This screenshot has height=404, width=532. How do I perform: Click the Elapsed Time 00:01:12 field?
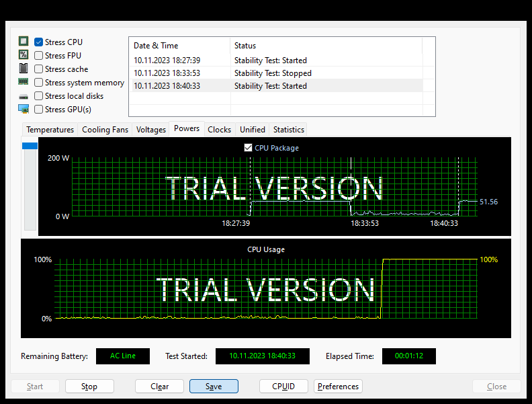pyautogui.click(x=409, y=356)
